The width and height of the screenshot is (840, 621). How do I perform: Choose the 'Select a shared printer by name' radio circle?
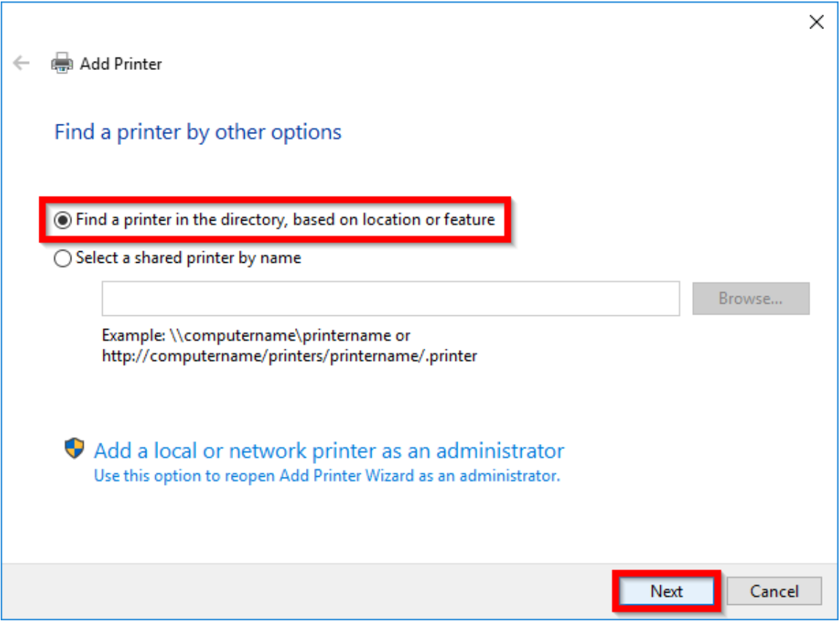[x=64, y=258]
